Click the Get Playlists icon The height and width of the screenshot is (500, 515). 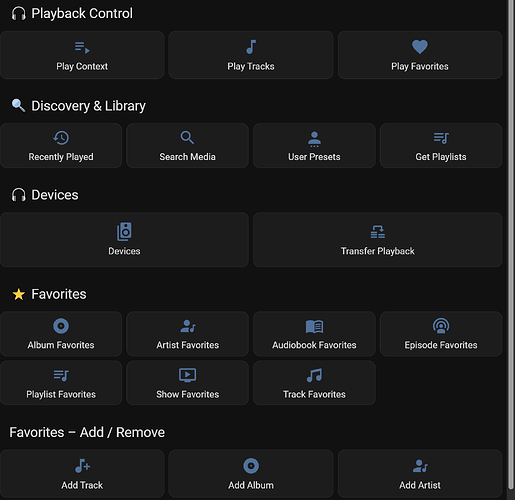coord(441,138)
